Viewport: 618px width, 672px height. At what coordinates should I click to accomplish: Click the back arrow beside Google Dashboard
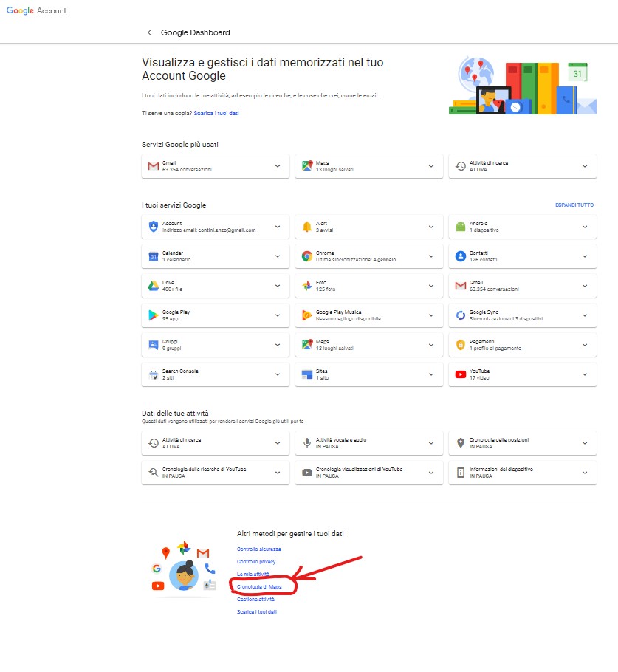click(x=151, y=32)
